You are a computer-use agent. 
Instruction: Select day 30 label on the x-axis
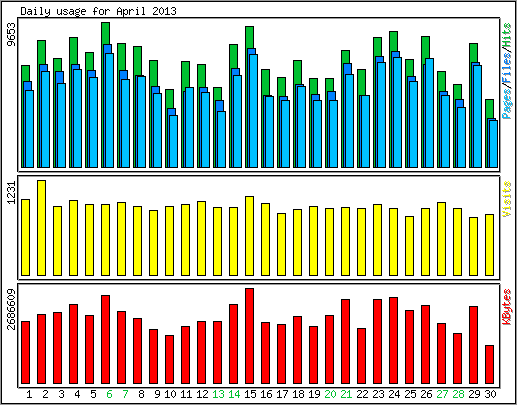[490, 394]
